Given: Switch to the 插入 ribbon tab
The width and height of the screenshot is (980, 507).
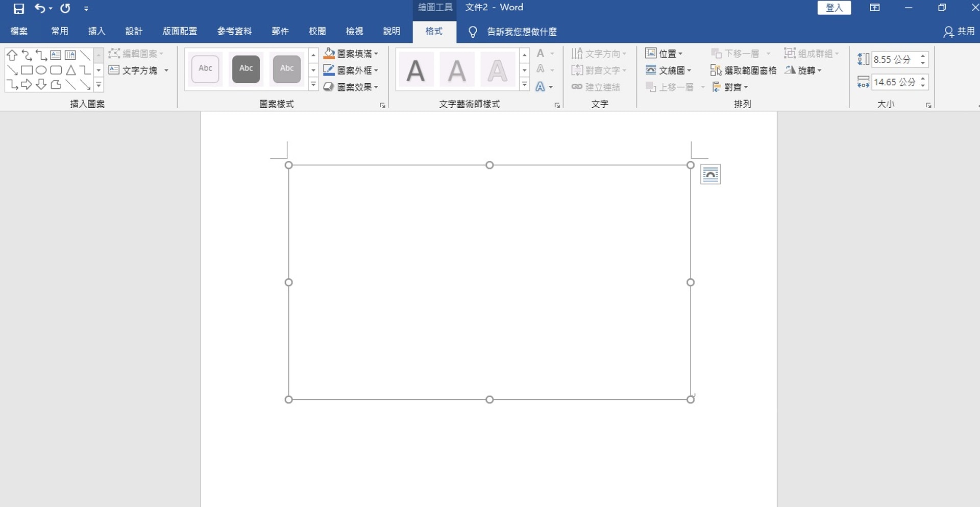Looking at the screenshot, I should click(x=96, y=31).
